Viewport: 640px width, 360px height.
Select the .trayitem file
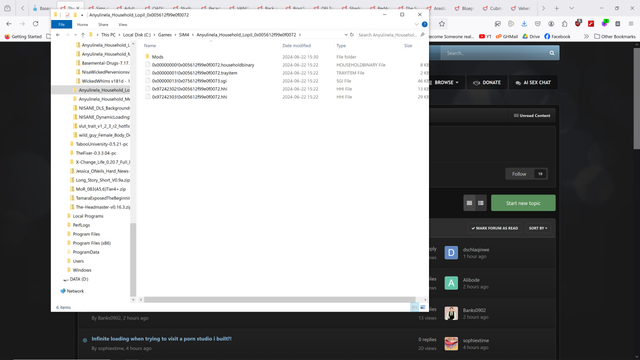click(194, 73)
